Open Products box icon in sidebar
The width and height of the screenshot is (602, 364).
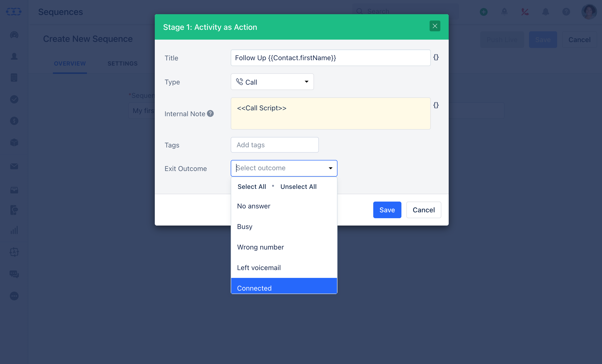click(14, 142)
